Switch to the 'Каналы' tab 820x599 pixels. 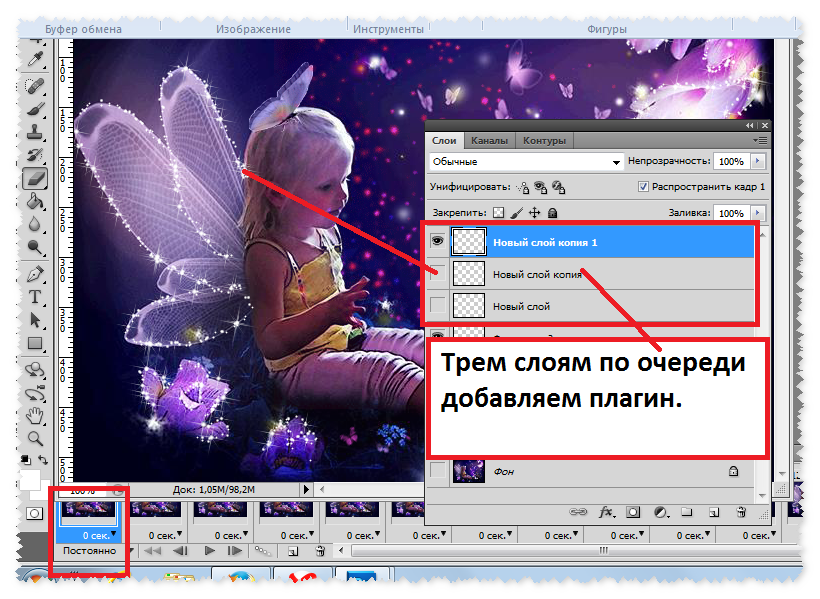tap(489, 141)
